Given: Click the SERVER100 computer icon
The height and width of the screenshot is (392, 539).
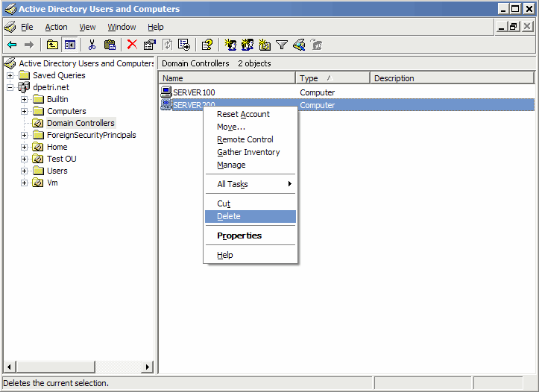Looking at the screenshot, I should [x=166, y=92].
